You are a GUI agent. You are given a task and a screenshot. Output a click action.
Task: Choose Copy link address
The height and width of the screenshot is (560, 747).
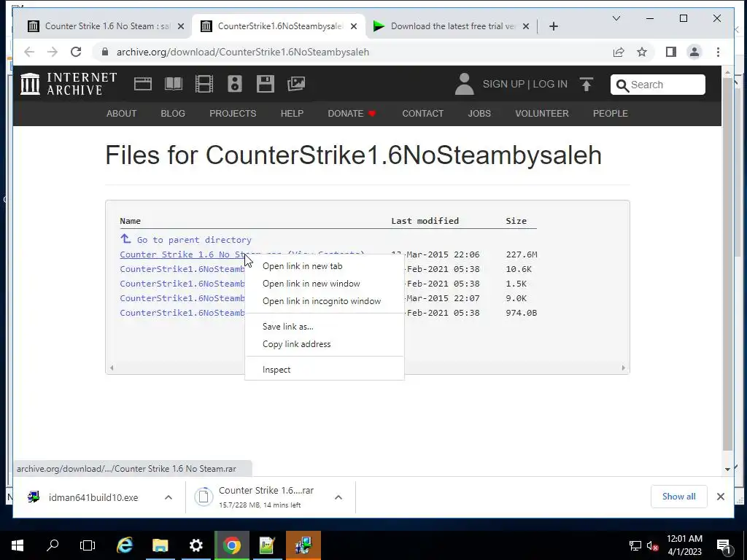tap(325, 344)
